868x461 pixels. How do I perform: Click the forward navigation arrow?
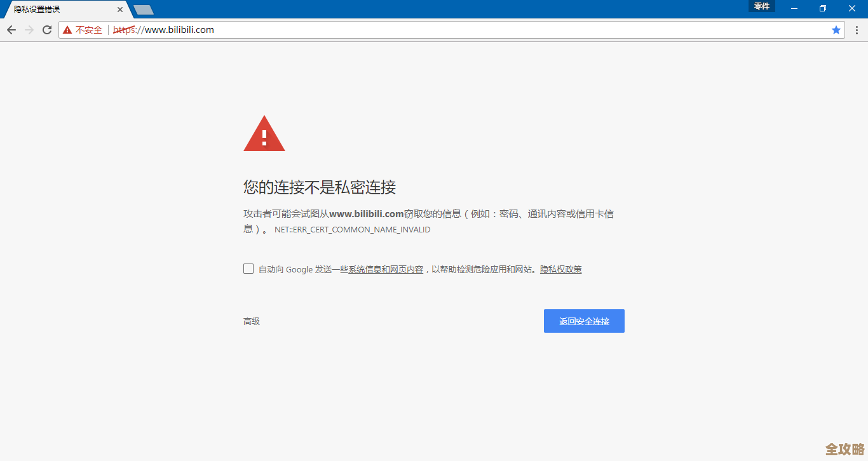point(29,29)
